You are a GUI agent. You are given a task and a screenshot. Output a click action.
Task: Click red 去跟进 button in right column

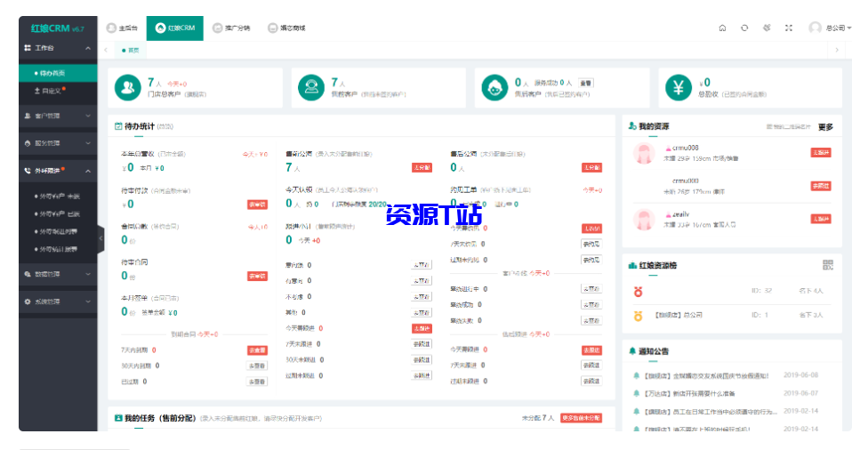591,350
